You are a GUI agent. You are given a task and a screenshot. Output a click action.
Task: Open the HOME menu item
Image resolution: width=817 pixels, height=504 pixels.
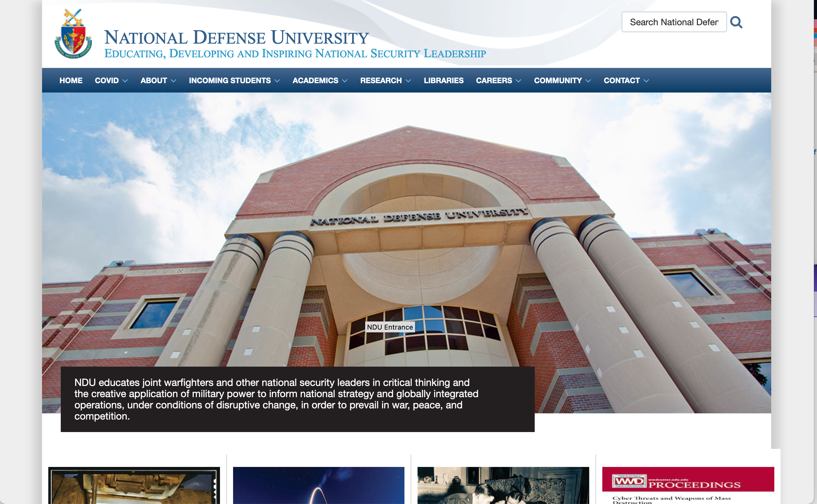point(71,80)
